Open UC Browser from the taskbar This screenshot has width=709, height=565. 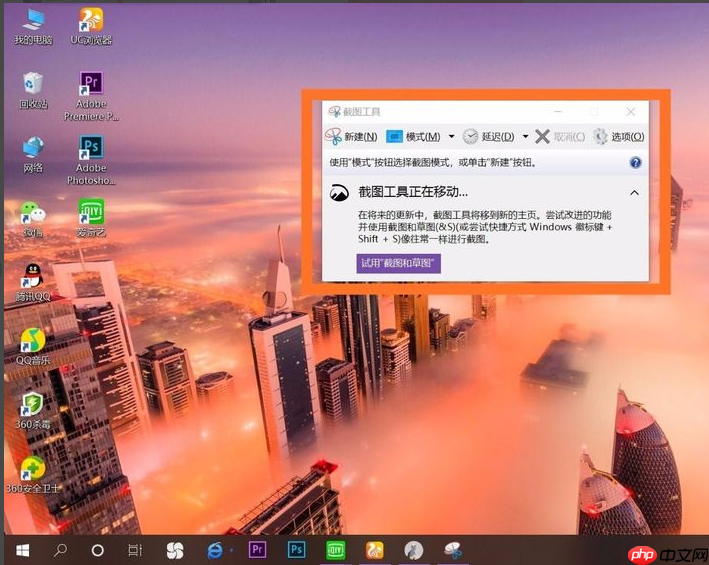coord(374,550)
